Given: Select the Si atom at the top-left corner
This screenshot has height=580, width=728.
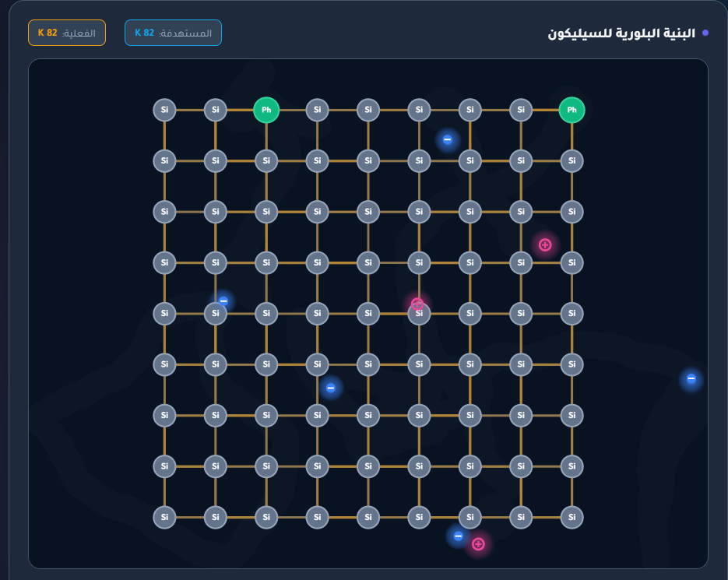Looking at the screenshot, I should click(x=164, y=110).
